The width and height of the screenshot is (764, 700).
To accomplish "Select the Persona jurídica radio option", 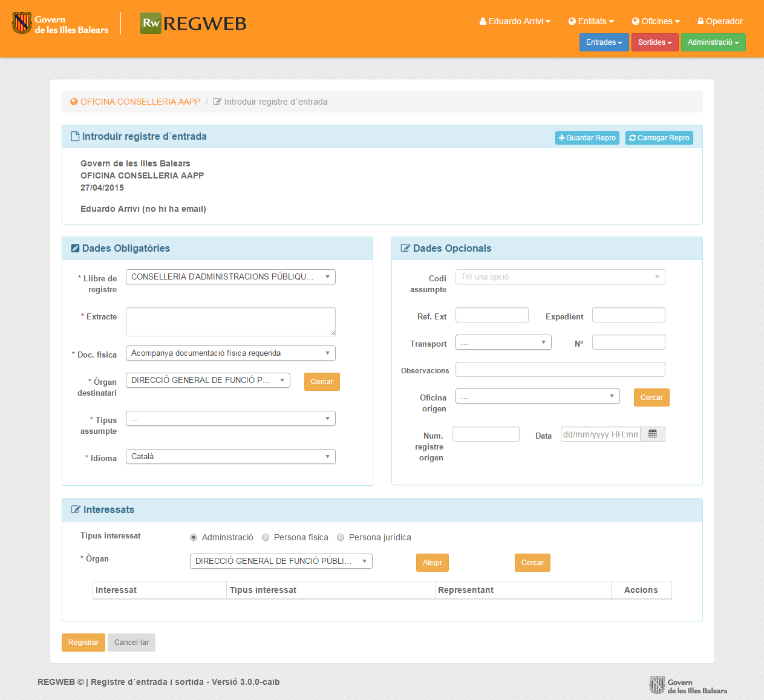I will pos(341,537).
